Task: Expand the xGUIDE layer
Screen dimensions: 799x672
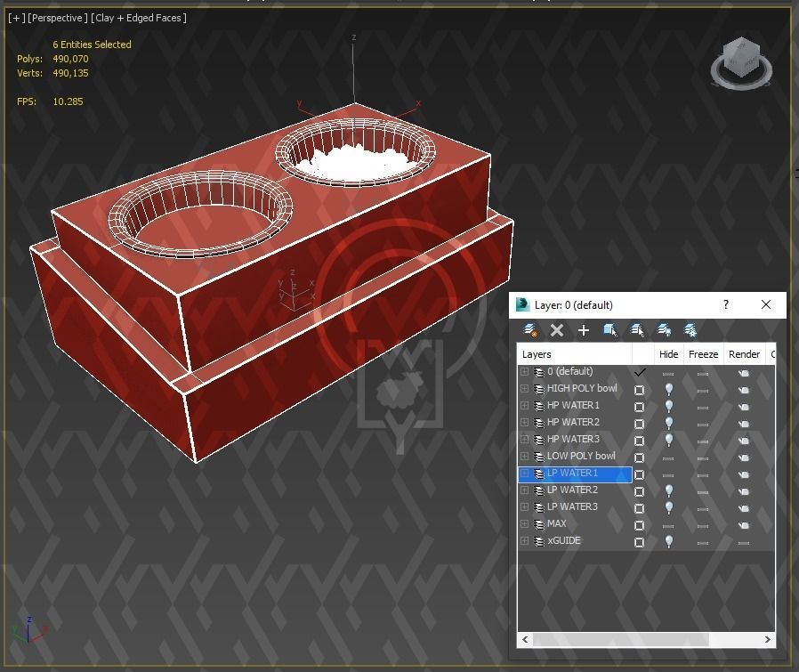Action: click(524, 541)
